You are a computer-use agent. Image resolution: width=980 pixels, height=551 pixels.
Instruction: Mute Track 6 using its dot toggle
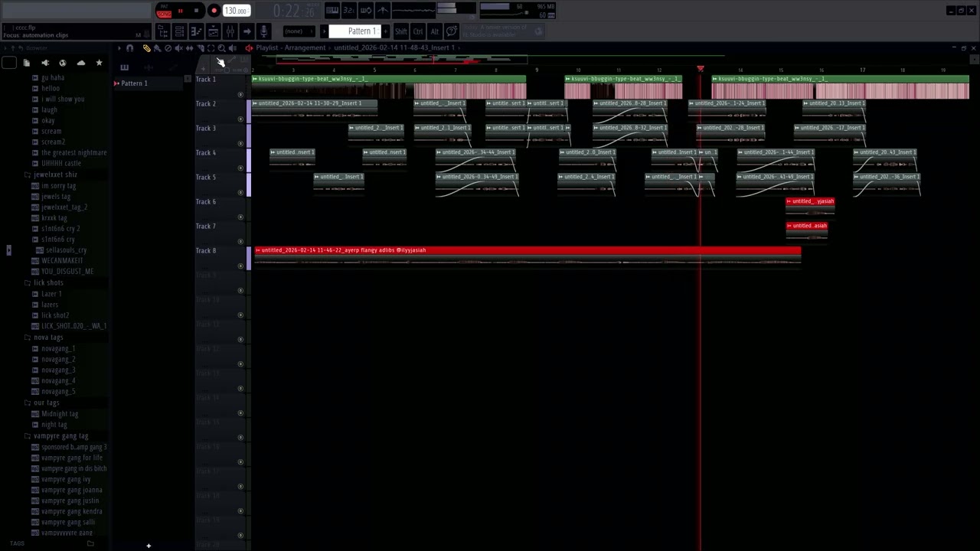(x=240, y=217)
